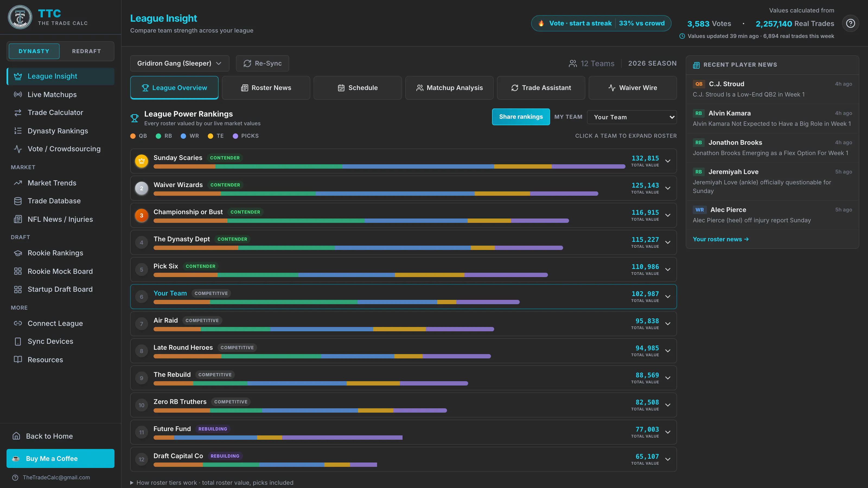Click the Rookie Mock Board grid icon
868x488 pixels.
(x=18, y=271)
